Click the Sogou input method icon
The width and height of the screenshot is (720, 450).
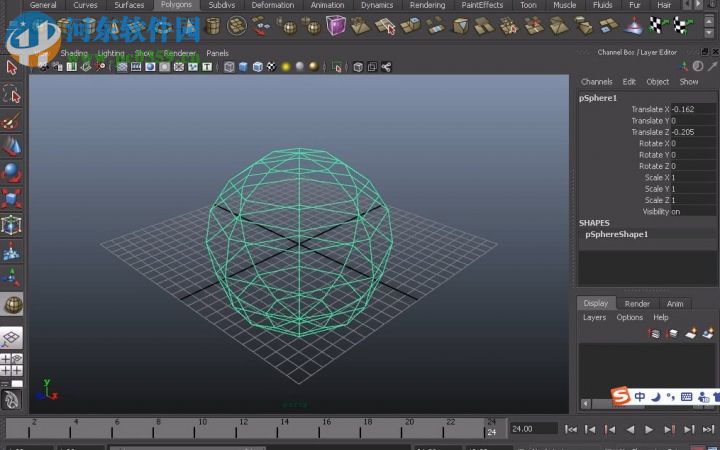622,397
